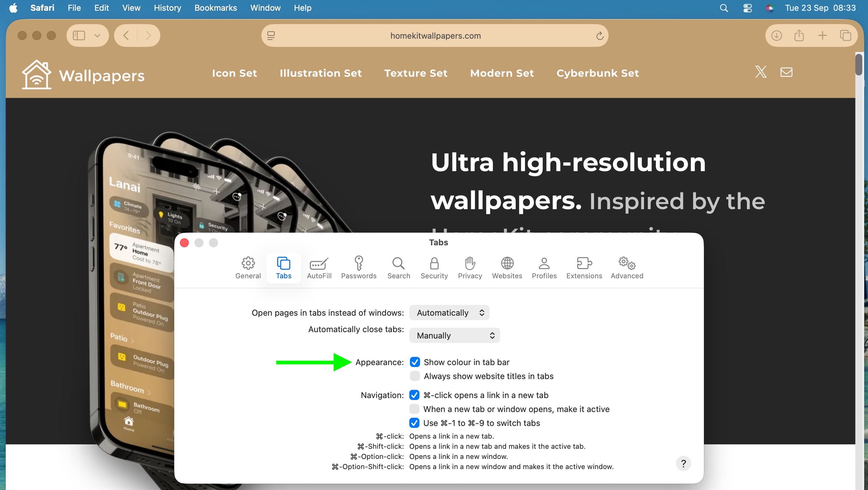Click the help question mark button
868x490 pixels.
[683, 463]
